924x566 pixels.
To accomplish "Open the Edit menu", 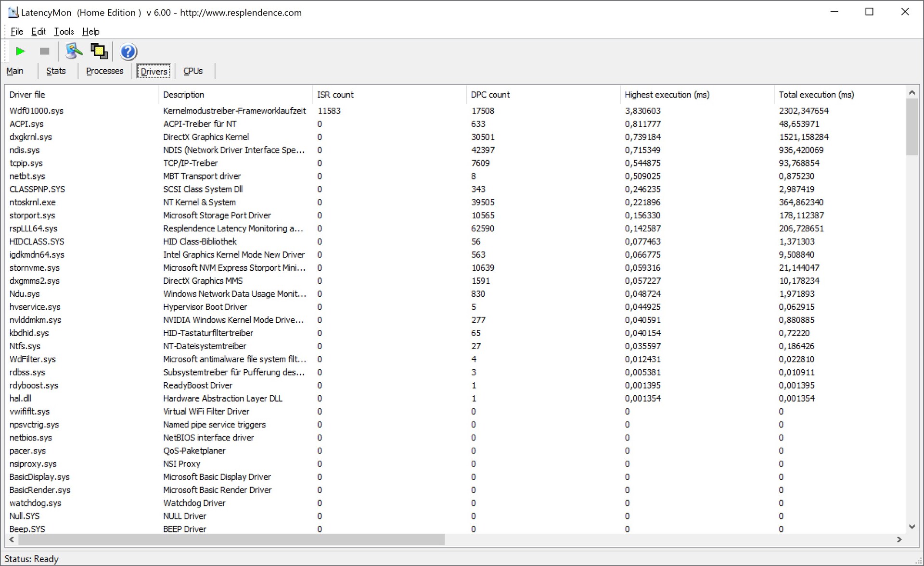I will [x=38, y=31].
